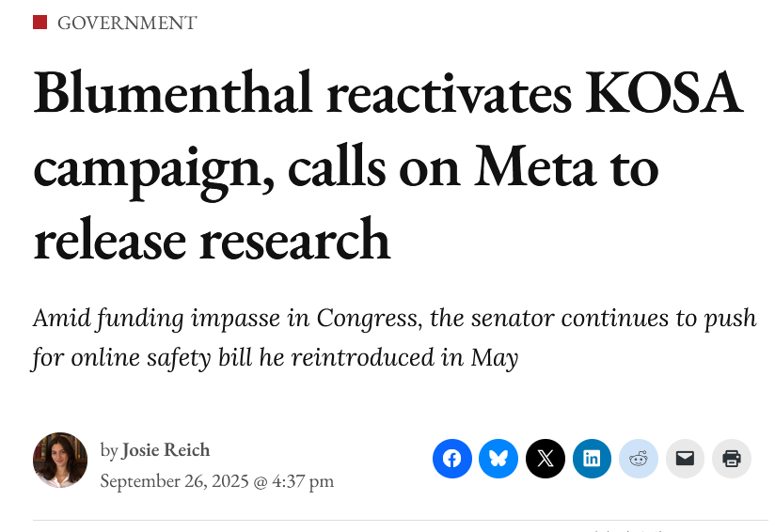Click the italic subtitle about funding impasse
This screenshot has width=775, height=532.
click(x=394, y=337)
